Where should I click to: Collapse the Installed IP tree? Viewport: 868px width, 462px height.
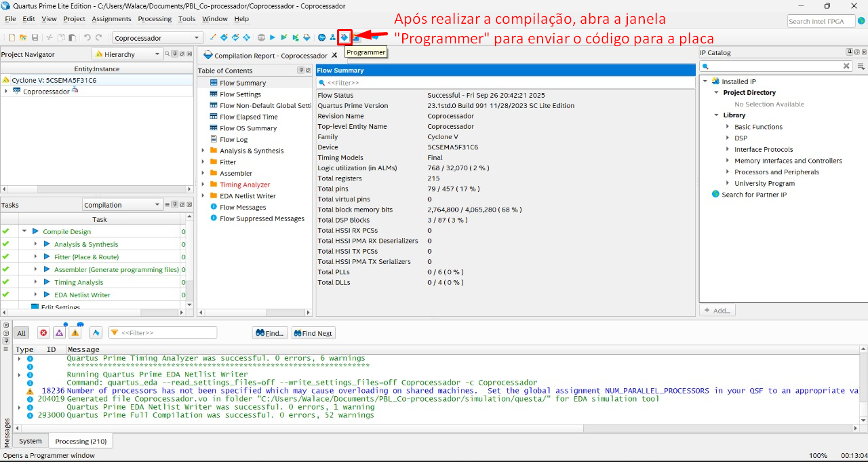click(705, 81)
